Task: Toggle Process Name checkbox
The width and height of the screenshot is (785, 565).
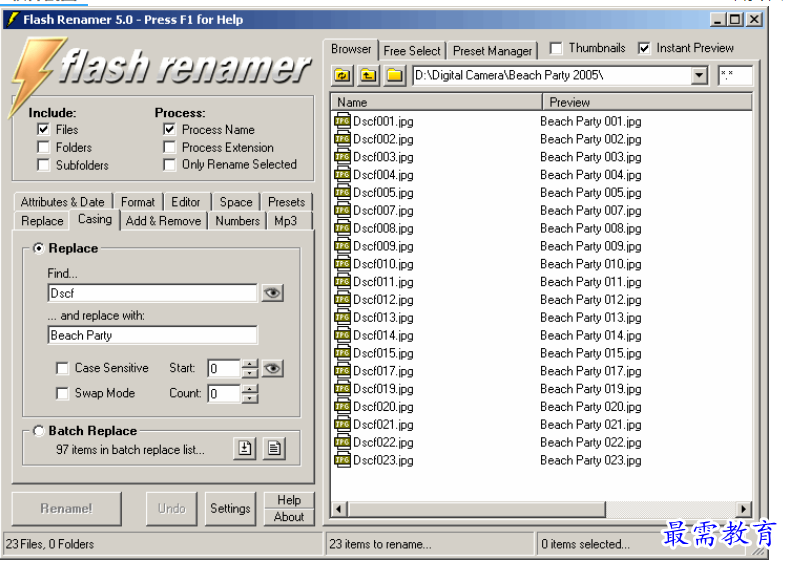Action: point(170,130)
